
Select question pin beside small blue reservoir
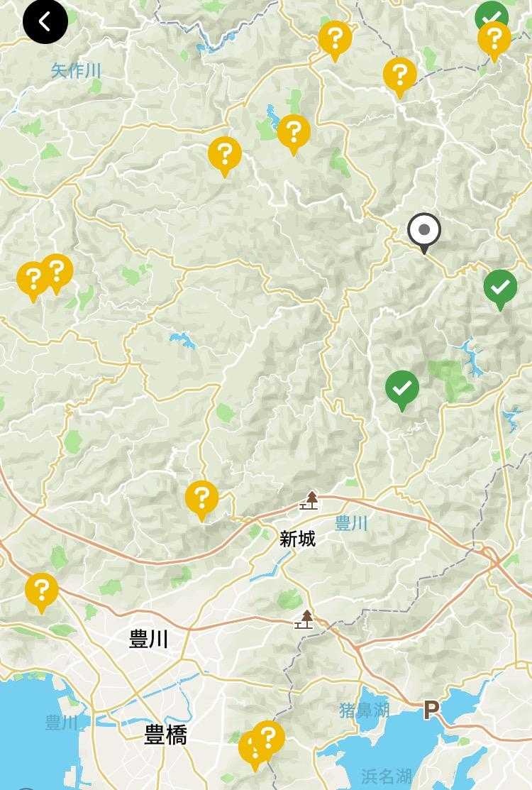(294, 135)
